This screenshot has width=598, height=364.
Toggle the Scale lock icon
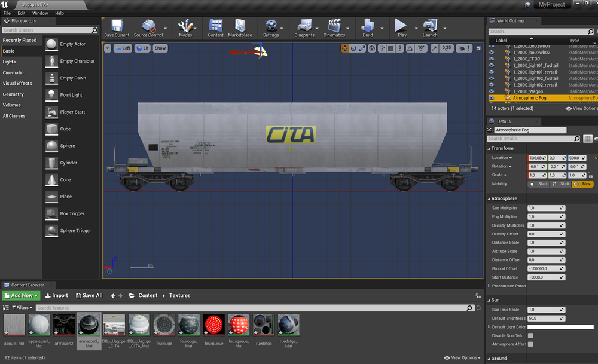[x=590, y=175]
